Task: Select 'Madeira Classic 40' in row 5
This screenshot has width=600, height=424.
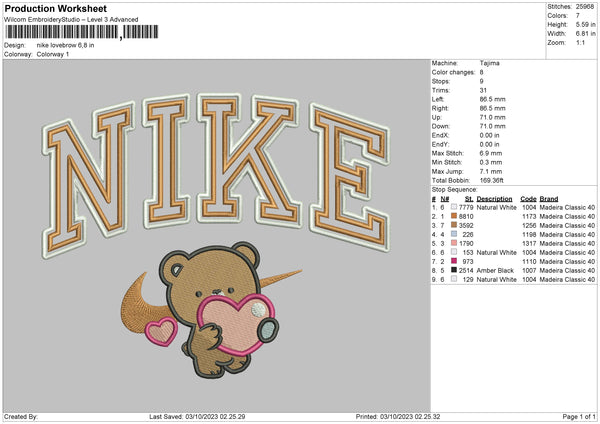Action: 567,243
